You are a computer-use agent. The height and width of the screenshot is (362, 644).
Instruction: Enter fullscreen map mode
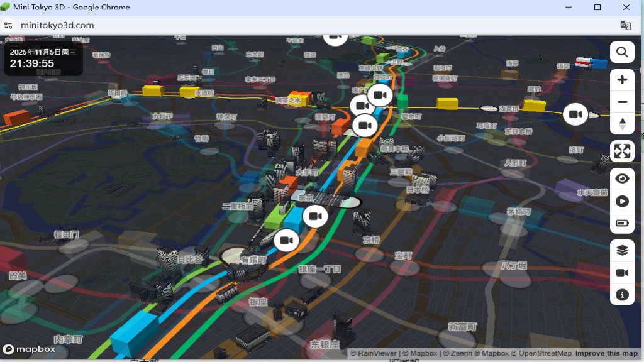622,151
